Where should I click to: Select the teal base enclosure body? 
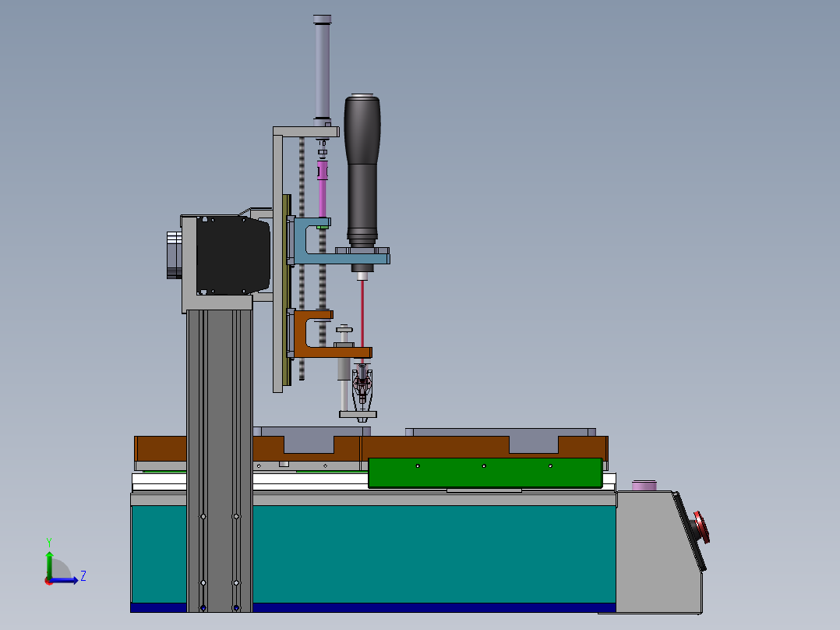coord(434,554)
